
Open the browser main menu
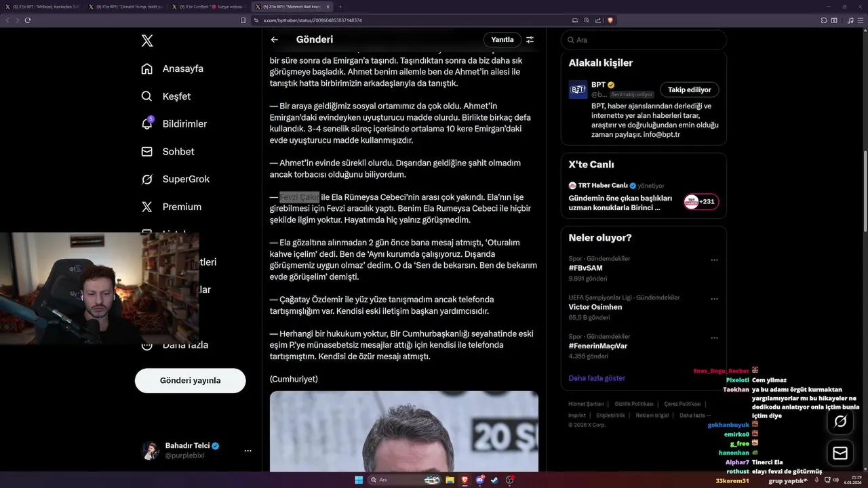[x=861, y=20]
